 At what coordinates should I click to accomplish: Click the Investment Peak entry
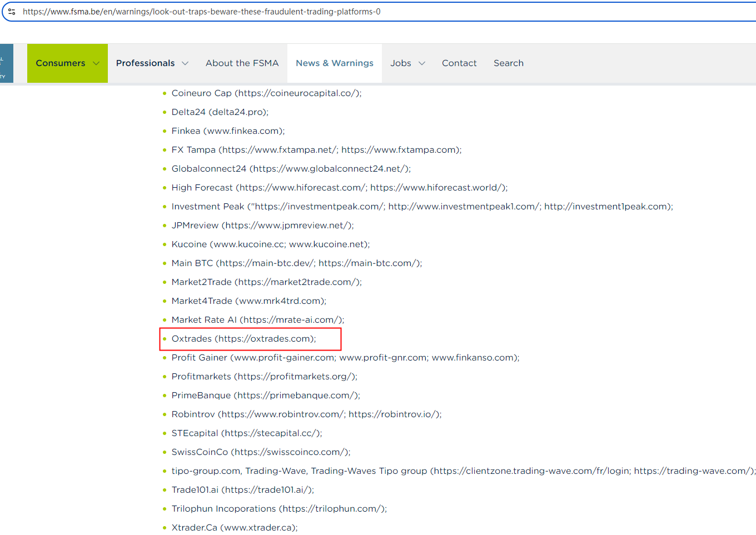pos(422,207)
